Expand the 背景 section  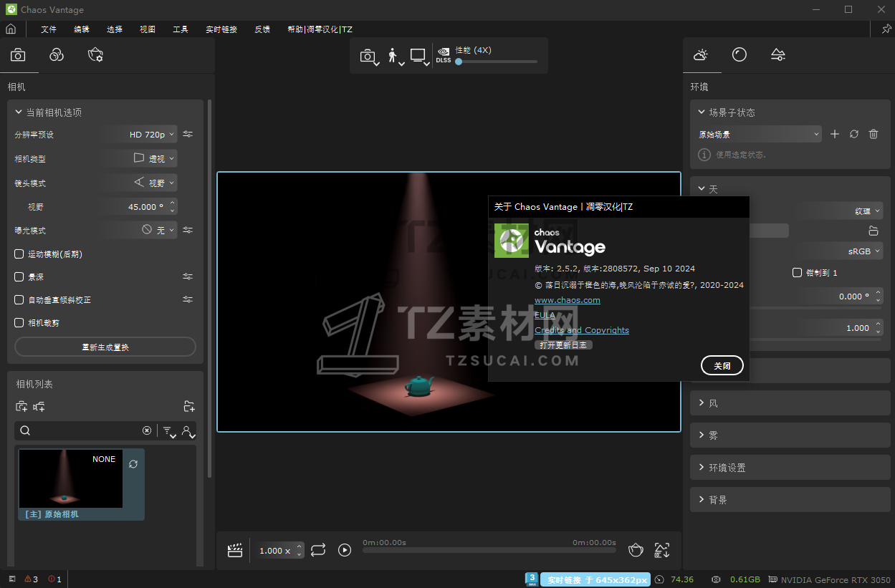coord(790,500)
